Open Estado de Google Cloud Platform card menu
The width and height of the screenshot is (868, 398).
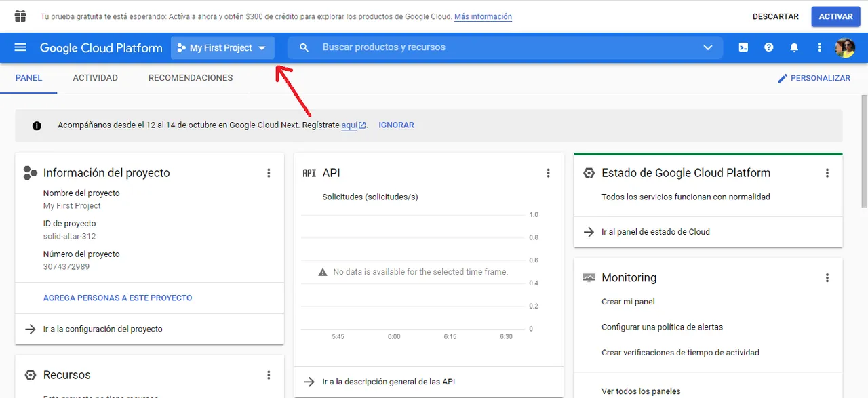(x=827, y=173)
